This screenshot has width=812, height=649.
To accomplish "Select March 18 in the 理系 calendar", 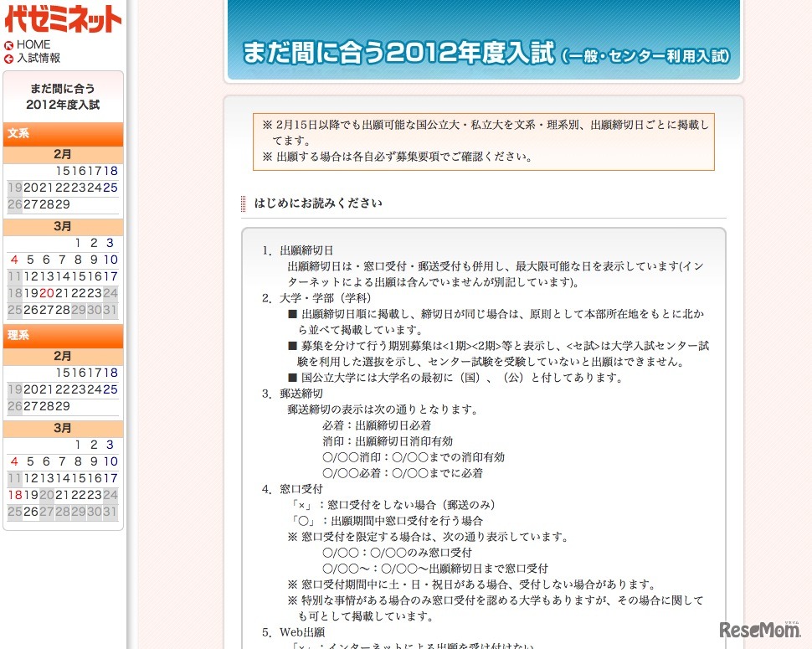I will click(x=14, y=494).
